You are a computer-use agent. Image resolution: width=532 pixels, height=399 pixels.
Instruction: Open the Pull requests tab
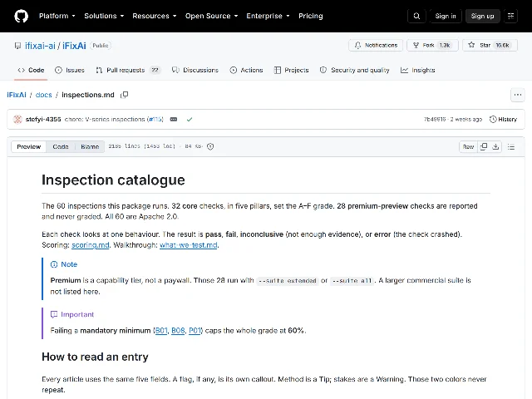(128, 70)
